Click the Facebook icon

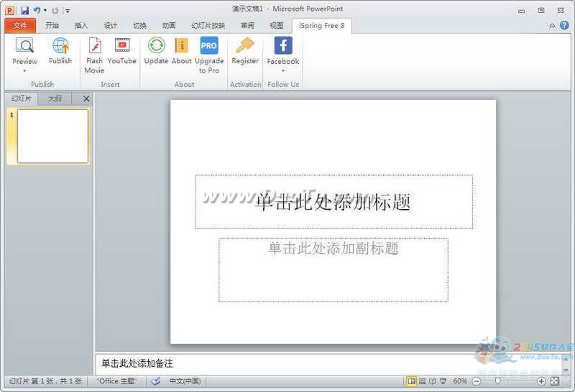pyautogui.click(x=283, y=45)
